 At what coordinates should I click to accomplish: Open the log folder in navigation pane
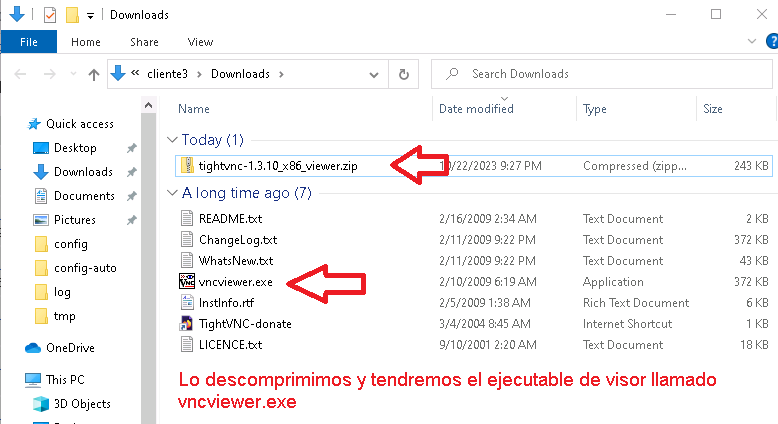click(x=62, y=292)
